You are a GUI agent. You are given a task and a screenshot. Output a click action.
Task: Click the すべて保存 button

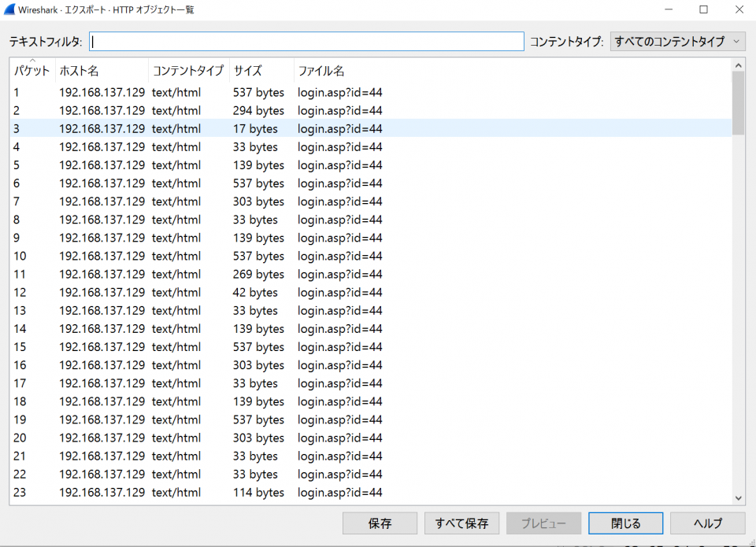click(x=462, y=523)
